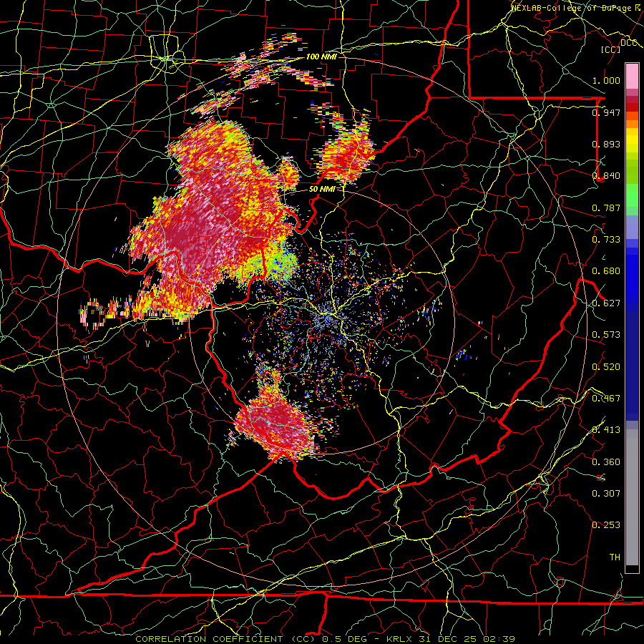Click the KRLX 31 DEC 25 02:39 timestamp
This screenshot has height=644, width=644.
pos(451,639)
